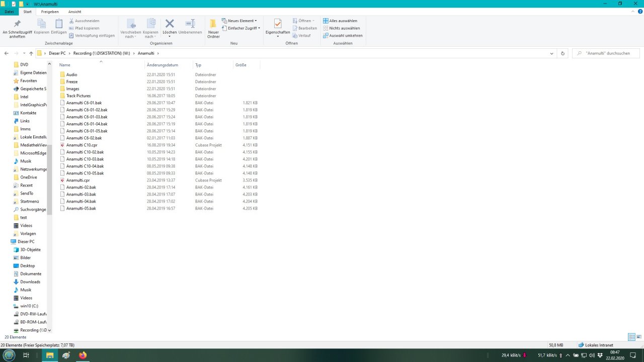Open Eigenschaften properties in ribbon
Image resolution: width=644 pixels, height=362 pixels.
(x=278, y=25)
